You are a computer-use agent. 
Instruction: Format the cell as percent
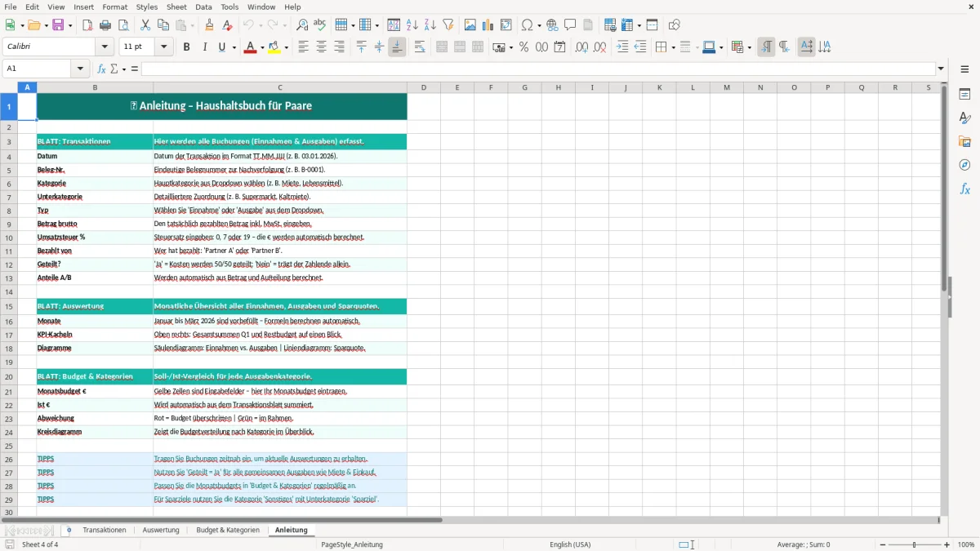pyautogui.click(x=523, y=47)
